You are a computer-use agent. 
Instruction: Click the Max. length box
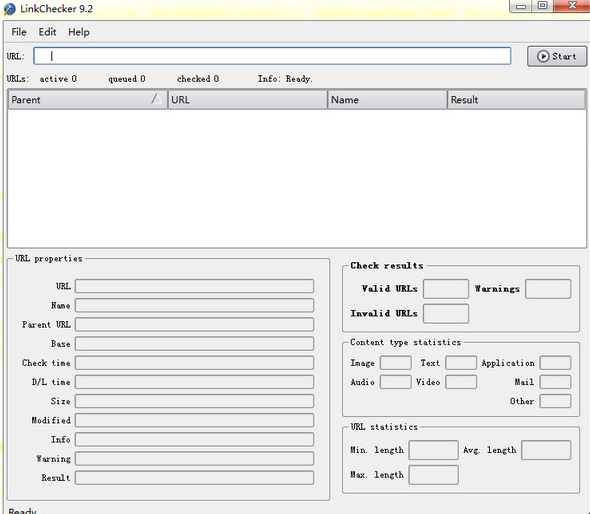(433, 475)
